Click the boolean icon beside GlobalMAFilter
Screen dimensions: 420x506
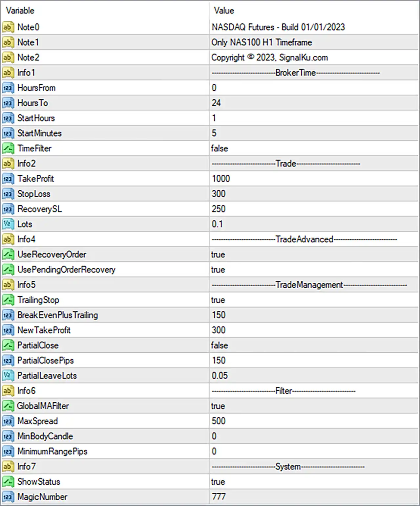click(x=8, y=406)
